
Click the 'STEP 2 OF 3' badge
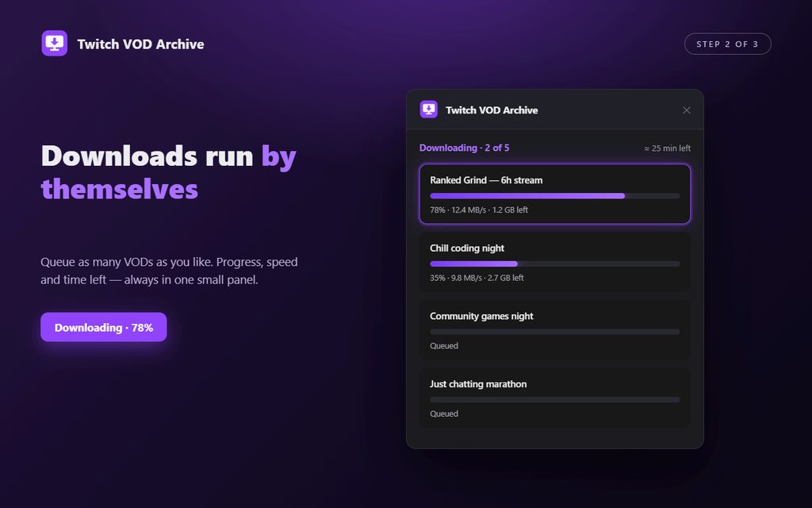[728, 44]
